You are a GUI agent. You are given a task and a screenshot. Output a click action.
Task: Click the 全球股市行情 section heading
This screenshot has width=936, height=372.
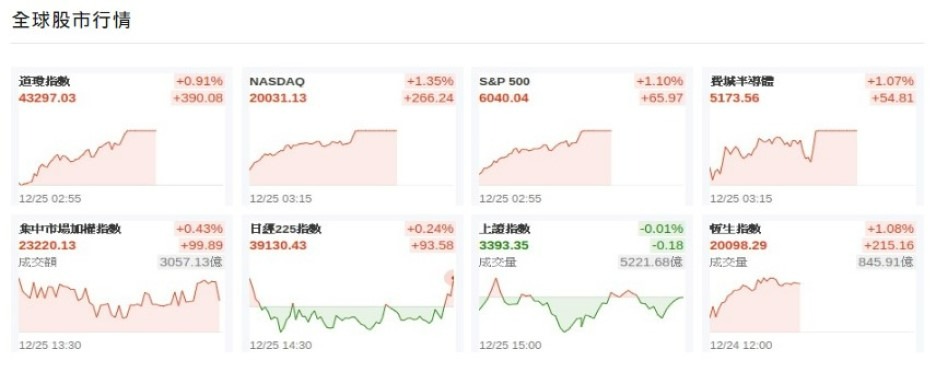pyautogui.click(x=71, y=20)
